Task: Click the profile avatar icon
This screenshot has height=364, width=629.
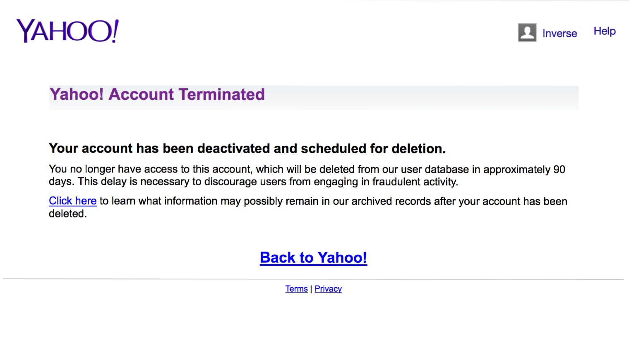Action: pos(527,32)
